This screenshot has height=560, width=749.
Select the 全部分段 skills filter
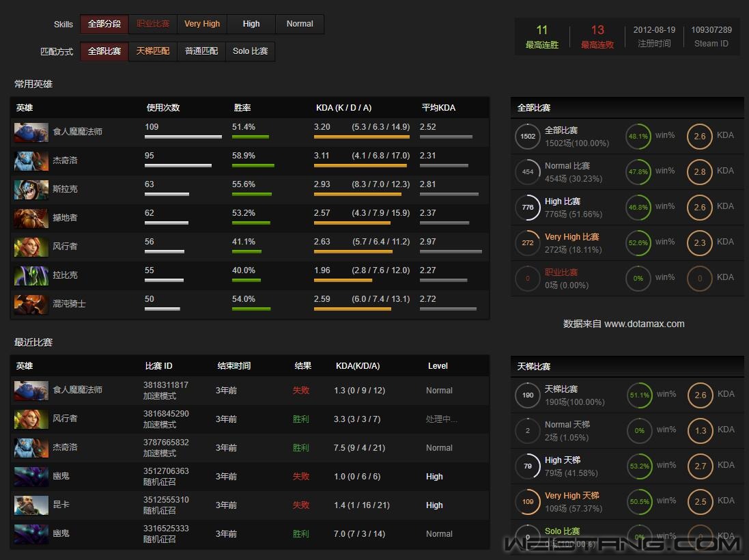pyautogui.click(x=104, y=24)
